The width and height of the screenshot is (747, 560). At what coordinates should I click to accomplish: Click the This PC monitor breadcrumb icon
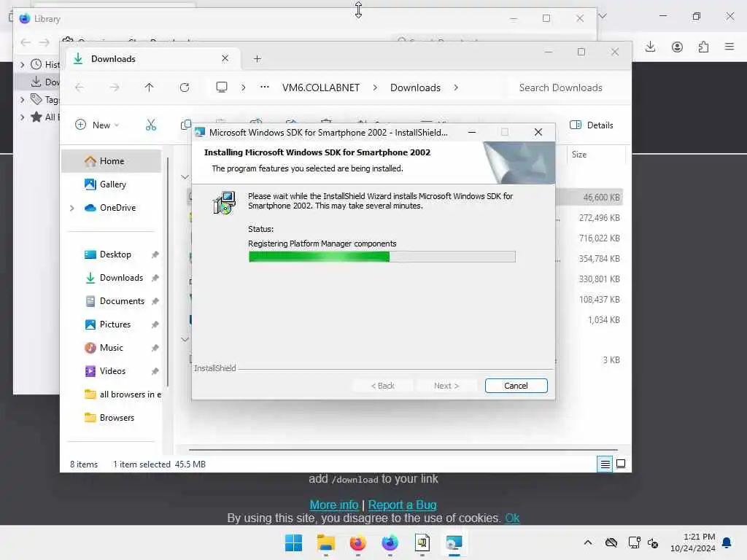coord(222,87)
